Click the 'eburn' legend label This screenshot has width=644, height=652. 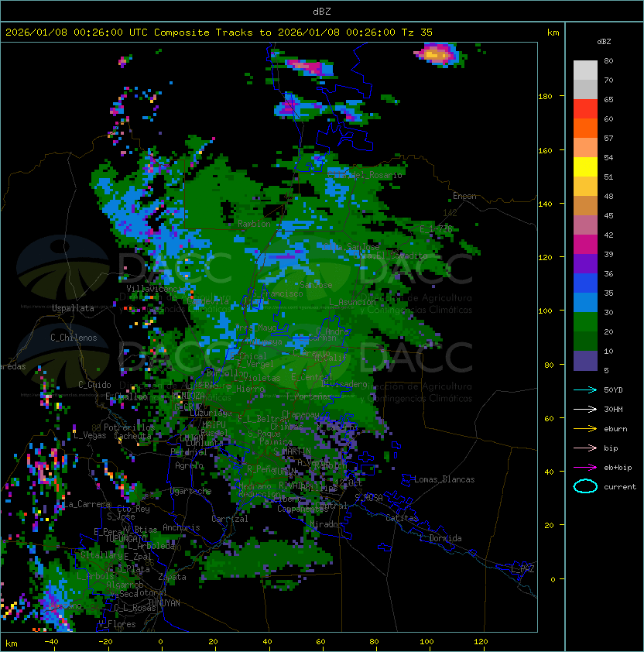(615, 429)
